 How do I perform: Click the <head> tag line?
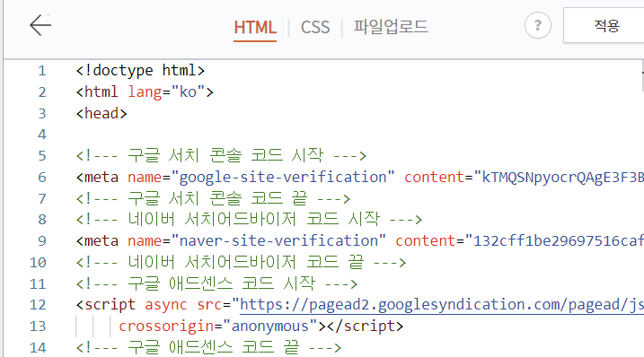click(101, 113)
